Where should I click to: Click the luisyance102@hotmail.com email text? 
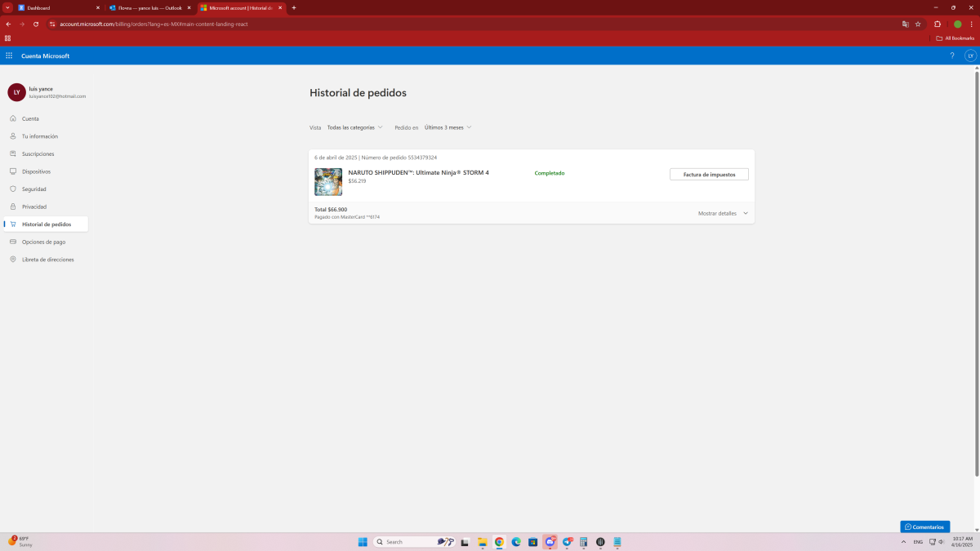click(57, 96)
